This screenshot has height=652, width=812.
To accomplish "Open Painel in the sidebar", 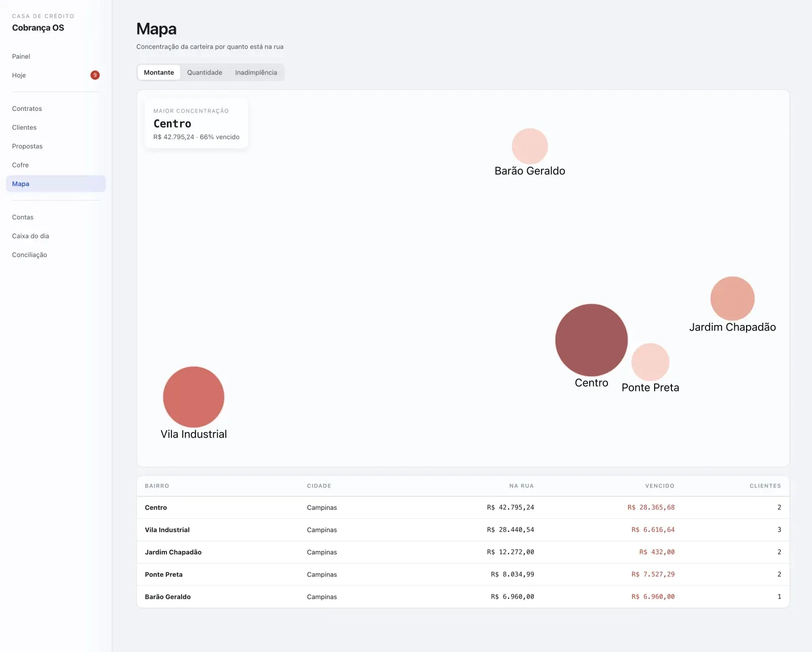I will (56, 56).
